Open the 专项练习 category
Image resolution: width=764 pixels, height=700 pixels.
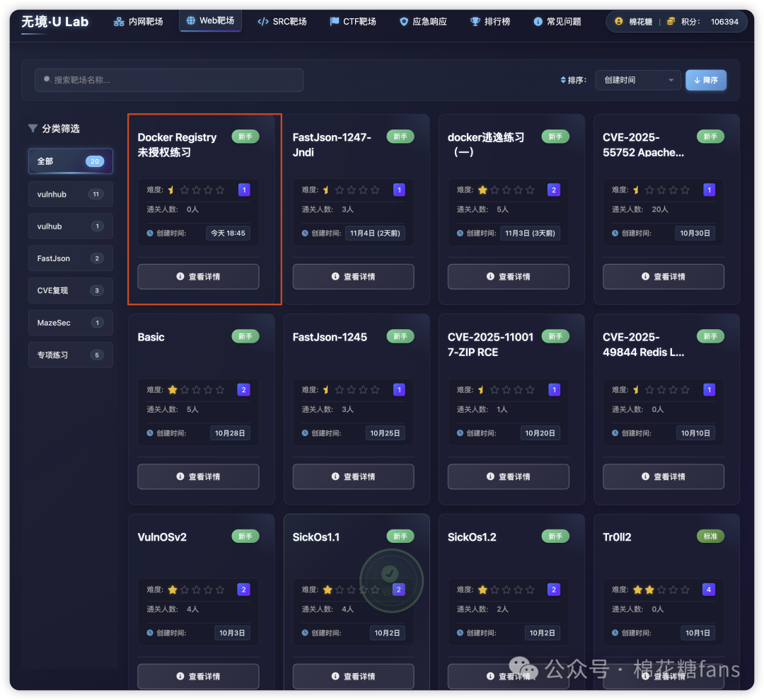point(71,355)
